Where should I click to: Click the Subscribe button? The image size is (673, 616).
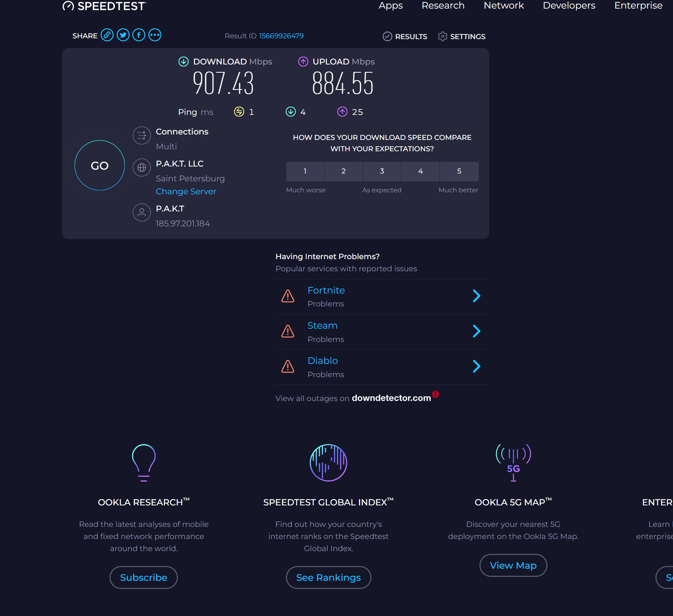point(144,577)
